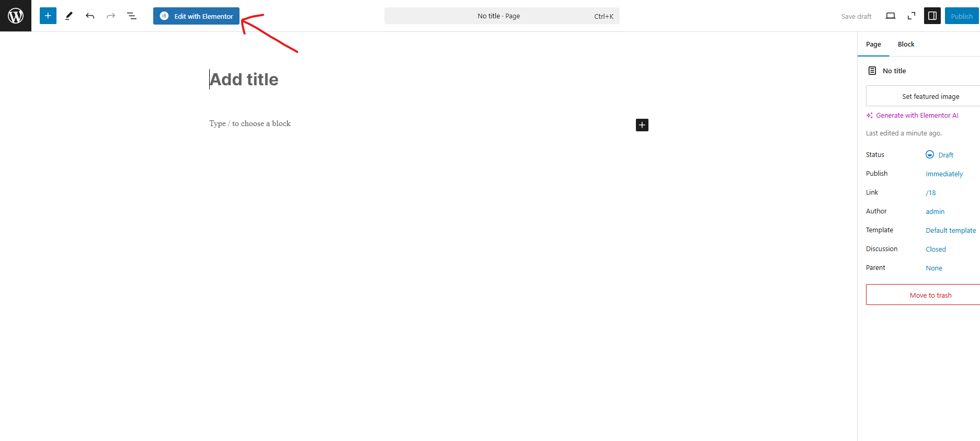Image resolution: width=980 pixels, height=441 pixels.
Task: Select the Default template option
Action: (951, 230)
